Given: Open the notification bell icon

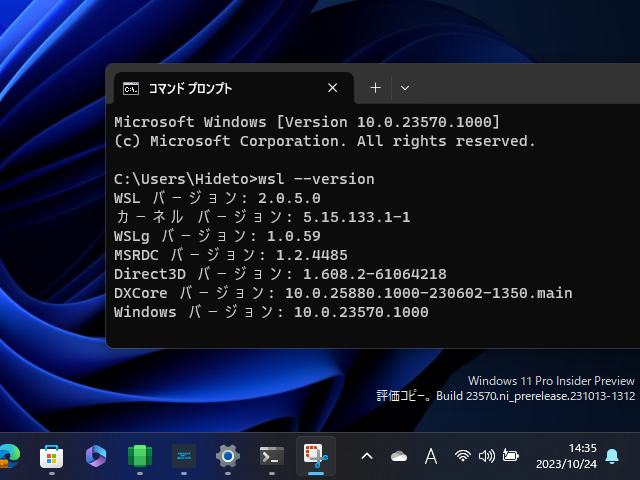Looking at the screenshot, I should pyautogui.click(x=612, y=456).
